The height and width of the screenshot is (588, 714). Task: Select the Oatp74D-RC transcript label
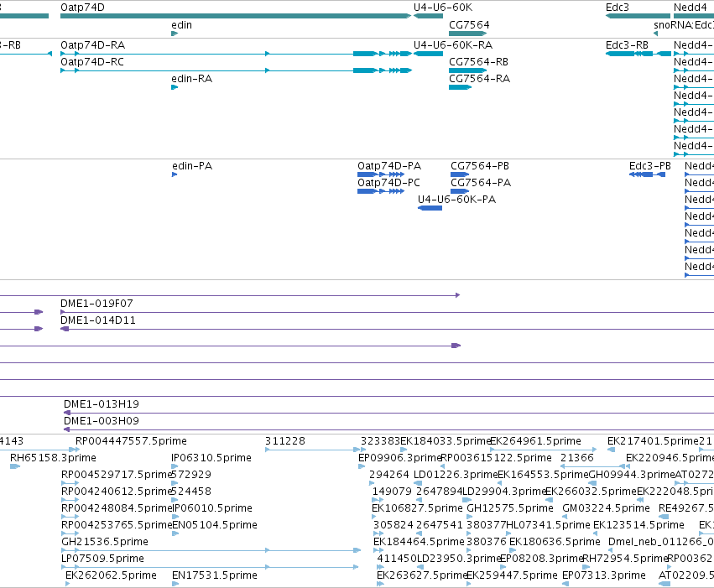coord(92,62)
